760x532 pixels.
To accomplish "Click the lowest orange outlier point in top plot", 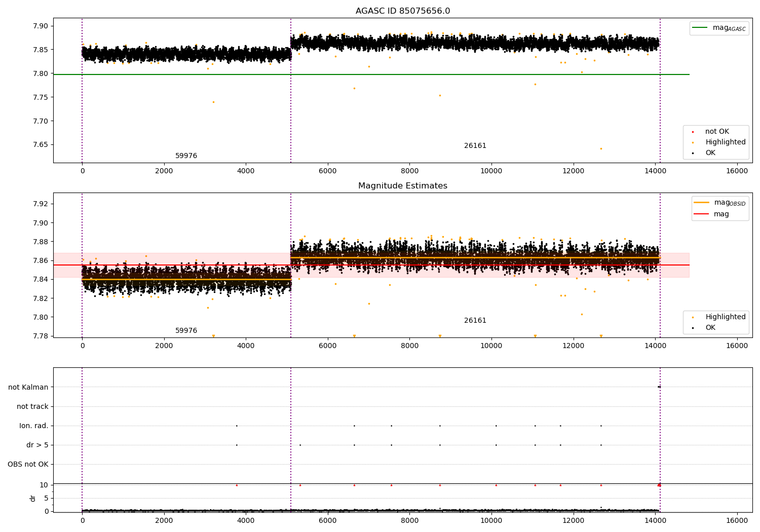I will 601,148.
